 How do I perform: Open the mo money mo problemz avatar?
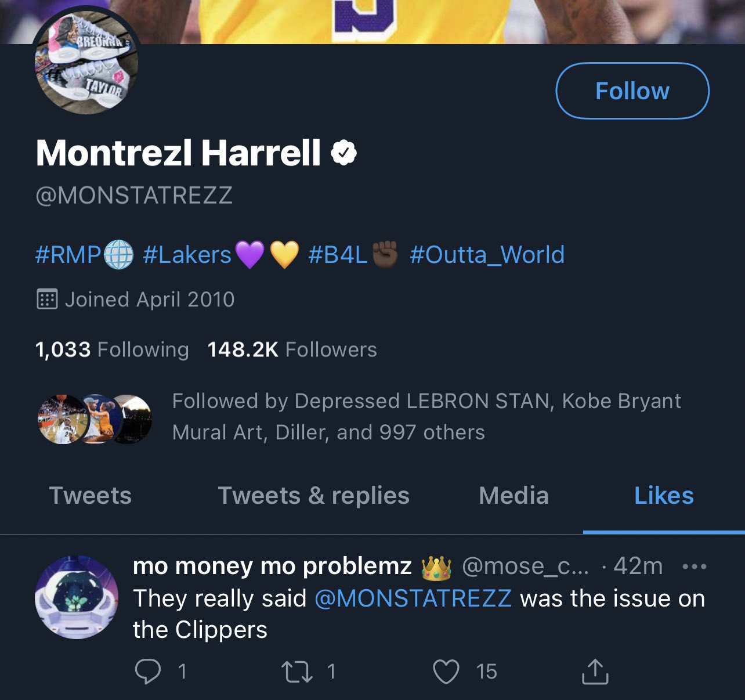[77, 597]
